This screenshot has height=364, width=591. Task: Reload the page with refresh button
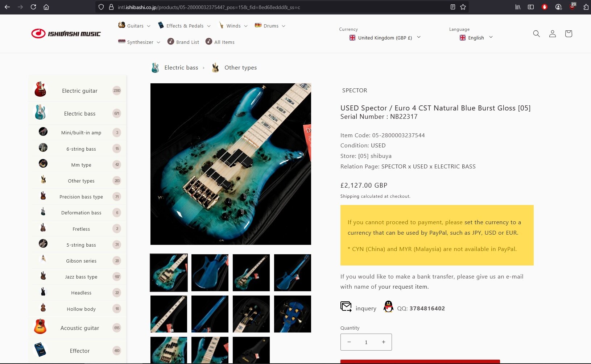(33, 7)
